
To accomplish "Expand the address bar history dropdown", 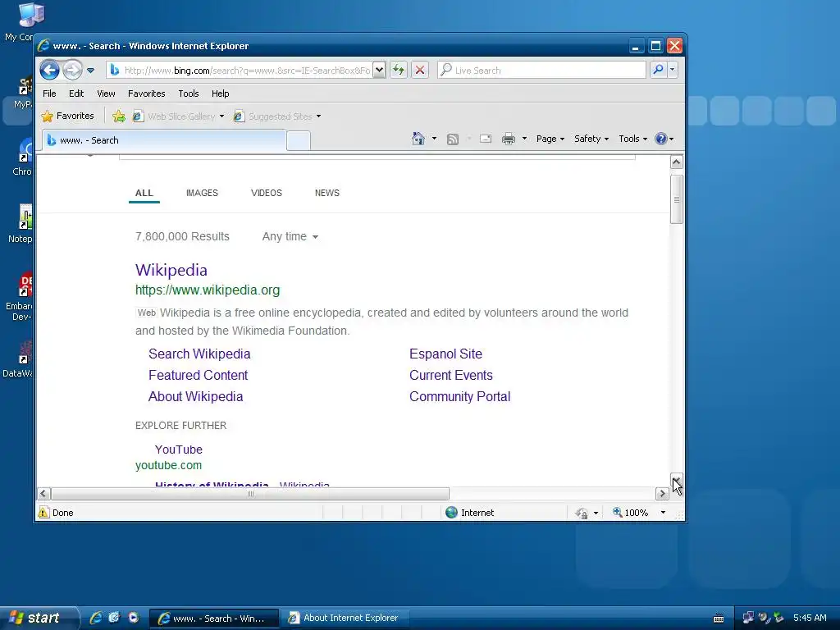I will pos(379,71).
